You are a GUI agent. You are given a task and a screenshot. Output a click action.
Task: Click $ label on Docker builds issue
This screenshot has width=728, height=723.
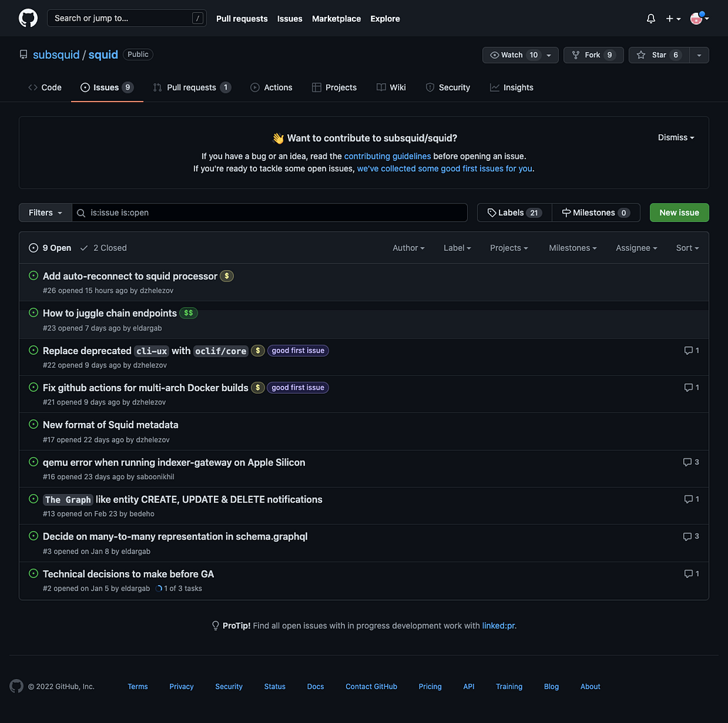pos(257,387)
